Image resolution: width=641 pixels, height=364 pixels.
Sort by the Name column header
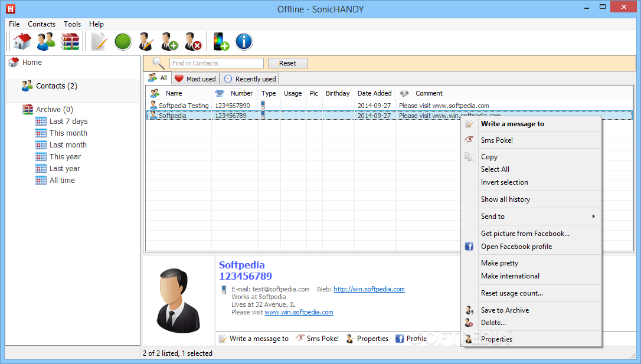click(x=179, y=93)
